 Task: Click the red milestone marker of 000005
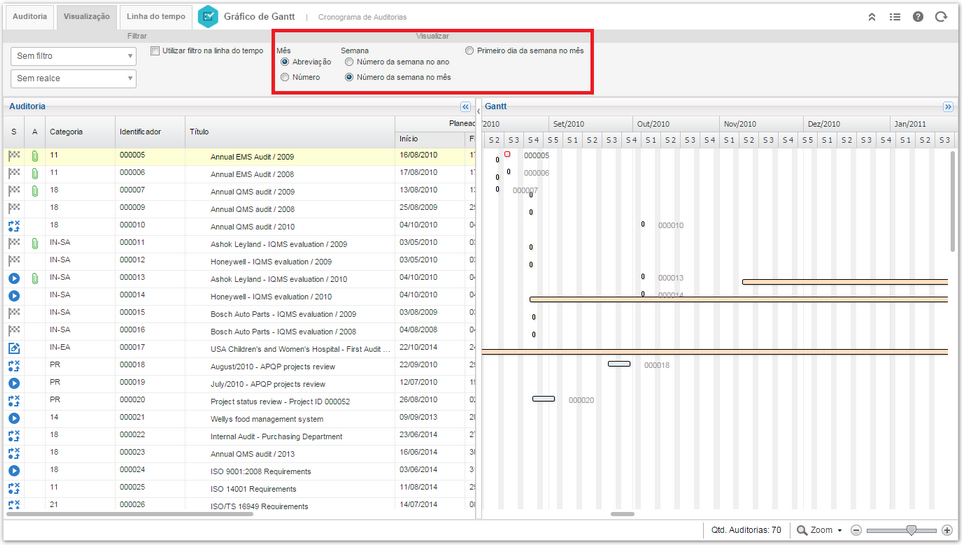click(507, 154)
